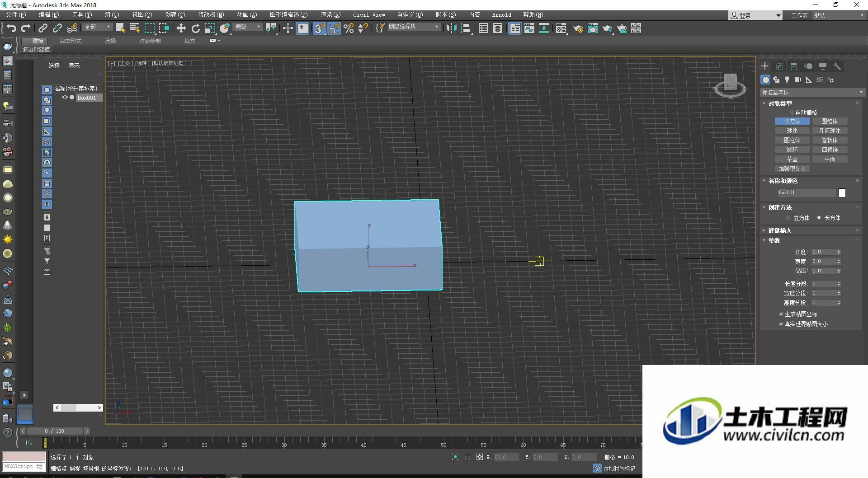Click the 平面 primitive button

[830, 159]
